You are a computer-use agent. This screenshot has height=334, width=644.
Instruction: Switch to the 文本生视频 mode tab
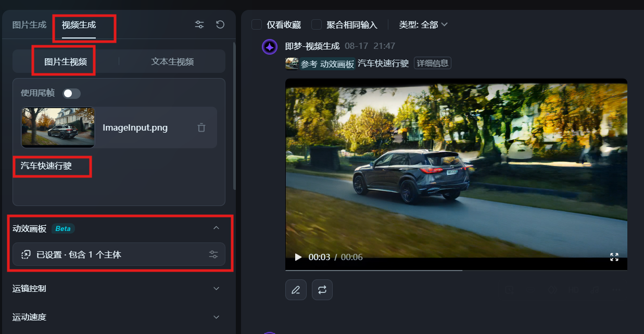click(x=172, y=61)
